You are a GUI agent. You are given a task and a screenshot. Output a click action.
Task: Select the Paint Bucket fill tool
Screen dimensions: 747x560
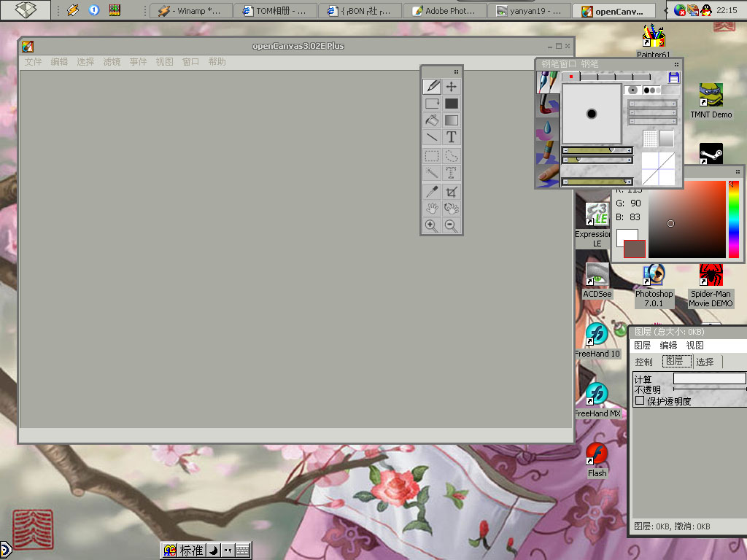(432, 120)
